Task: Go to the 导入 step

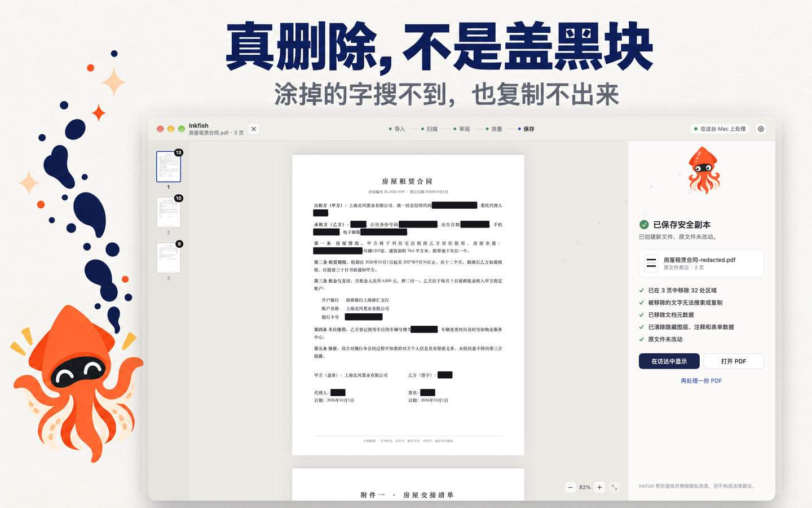Action: pyautogui.click(x=397, y=129)
